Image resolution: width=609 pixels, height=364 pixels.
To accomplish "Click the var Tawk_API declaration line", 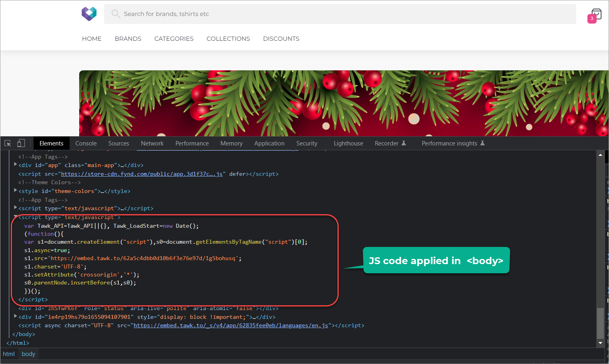I will (x=112, y=226).
